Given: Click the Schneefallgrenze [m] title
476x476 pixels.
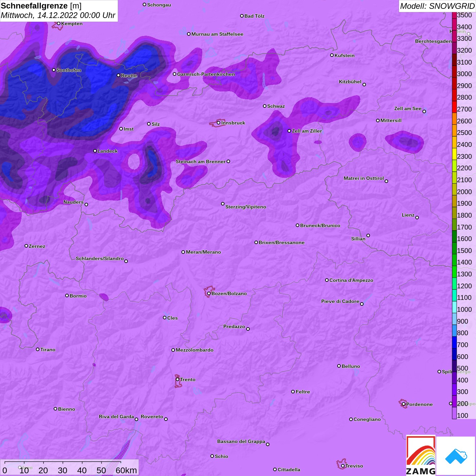Looking at the screenshot, I should pos(41,6).
